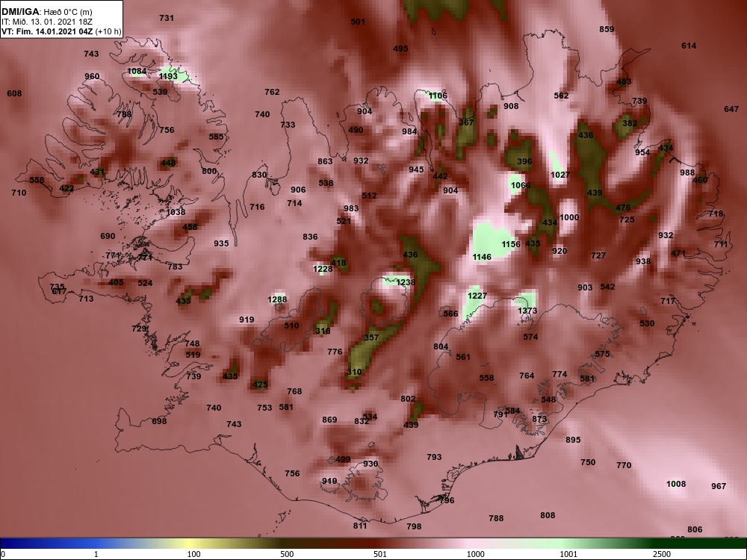Select the map value 1227
This screenshot has height=560, width=747.
point(477,296)
